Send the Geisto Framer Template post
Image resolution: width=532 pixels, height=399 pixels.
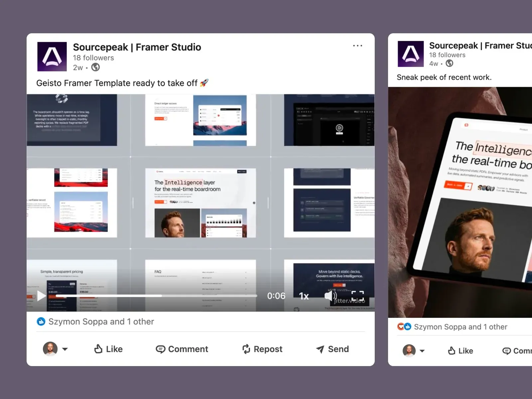coord(332,349)
